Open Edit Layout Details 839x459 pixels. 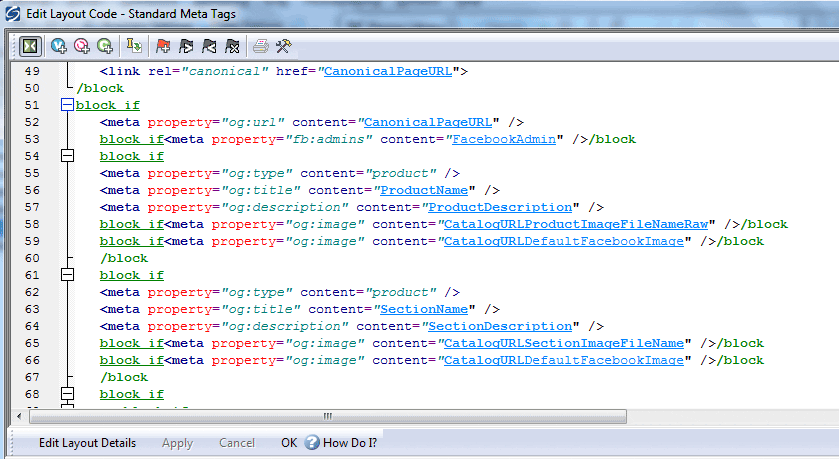(87, 442)
